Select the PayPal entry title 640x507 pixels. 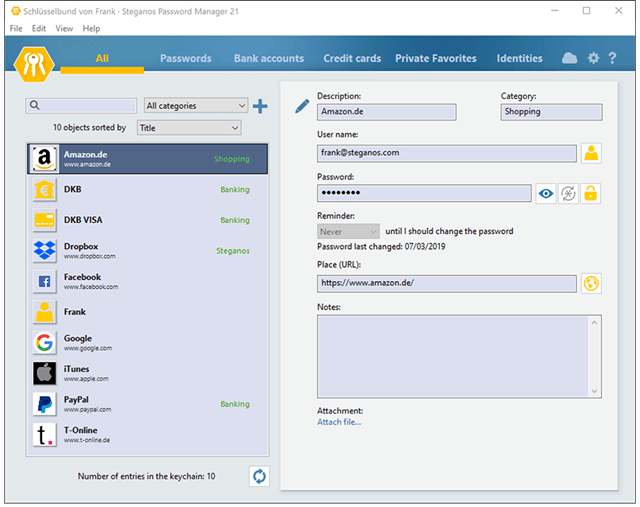[76, 400]
